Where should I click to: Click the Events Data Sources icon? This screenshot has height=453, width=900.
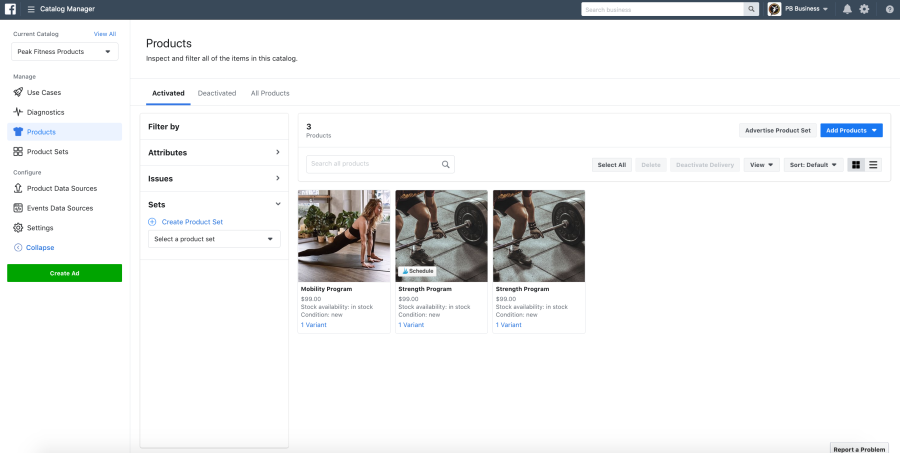pyautogui.click(x=18, y=208)
